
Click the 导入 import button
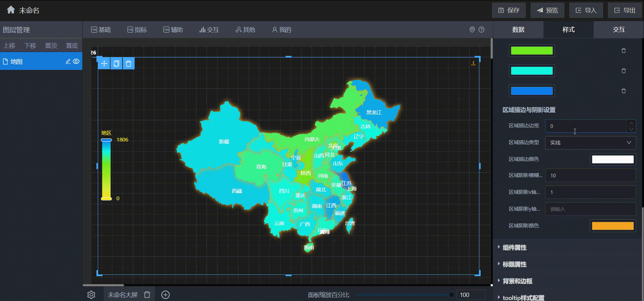click(586, 10)
